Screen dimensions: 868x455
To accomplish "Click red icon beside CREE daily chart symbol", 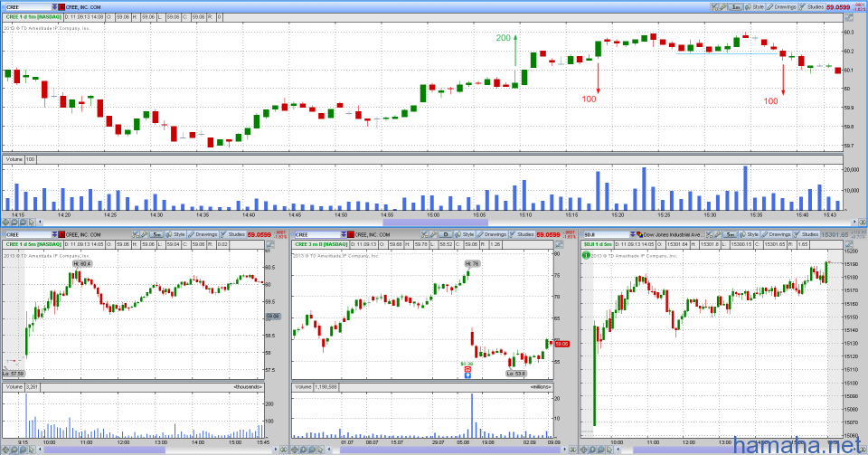I will pyautogui.click(x=351, y=234).
